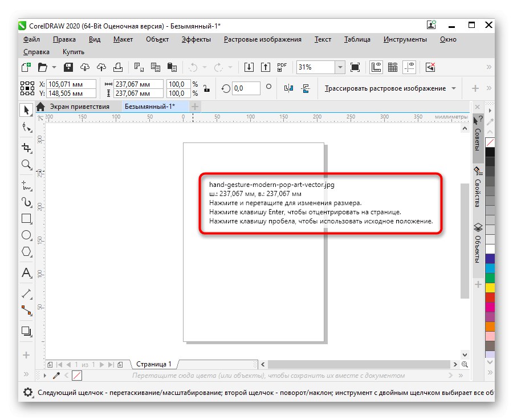Activate the Crop tool
The width and height of the screenshot is (513, 420).
pyautogui.click(x=26, y=147)
